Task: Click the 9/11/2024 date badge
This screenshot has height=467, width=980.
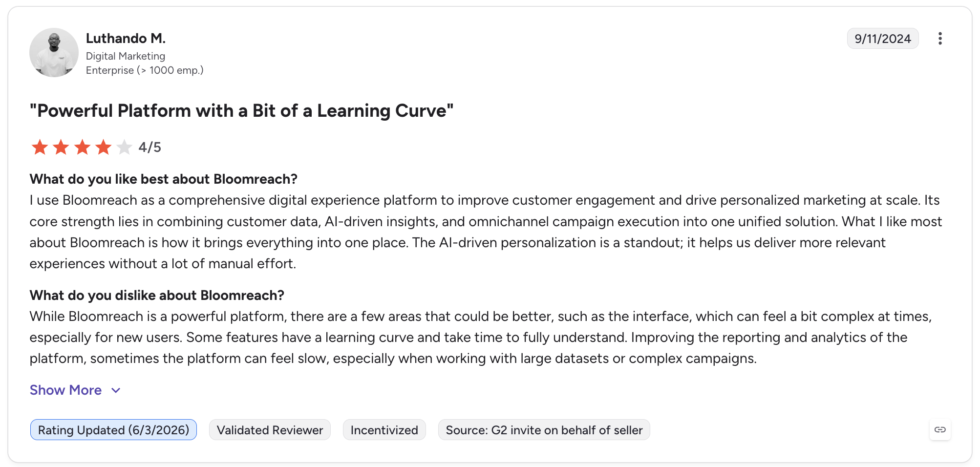Action: coord(883,39)
